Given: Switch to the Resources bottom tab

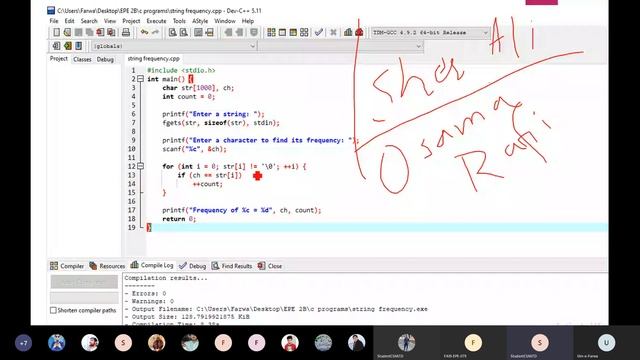Looking at the screenshot, I should point(107,266).
